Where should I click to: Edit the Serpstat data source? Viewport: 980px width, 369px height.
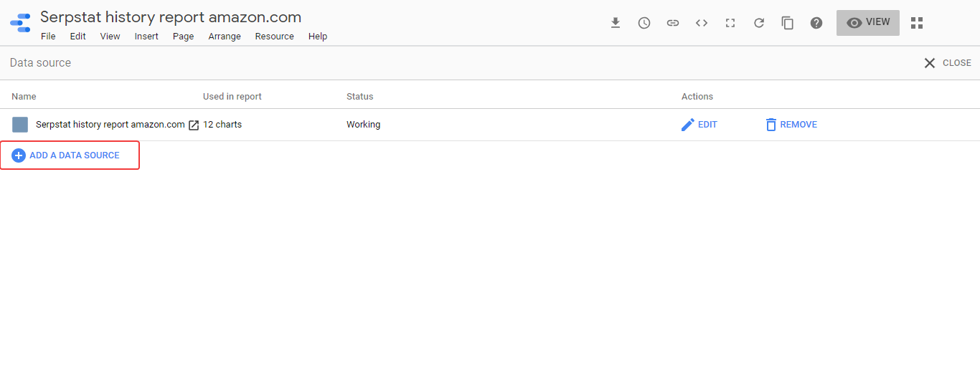(x=699, y=125)
